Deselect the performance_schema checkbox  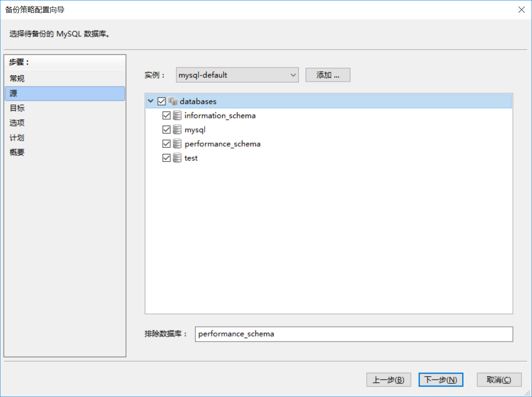pyautogui.click(x=167, y=144)
